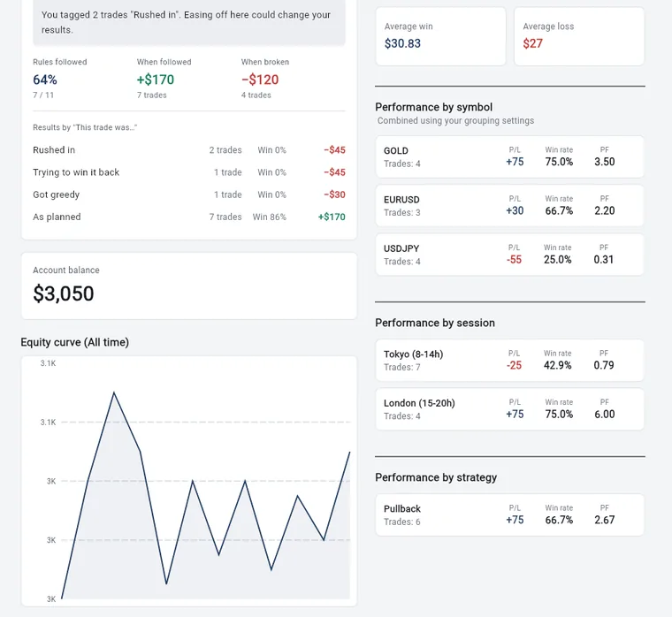Image resolution: width=672 pixels, height=617 pixels.
Task: Open the GOLD symbol performance card
Action: [x=509, y=156]
